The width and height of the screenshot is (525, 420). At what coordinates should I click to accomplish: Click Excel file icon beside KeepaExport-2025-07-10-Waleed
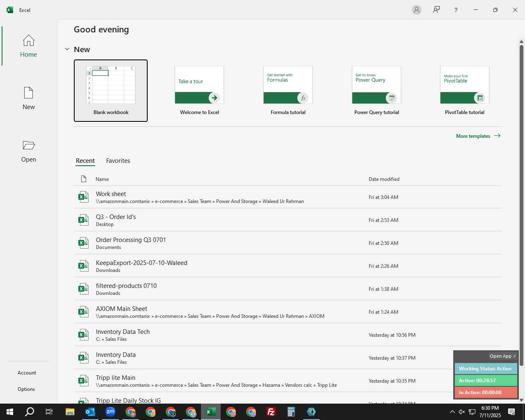pos(83,266)
